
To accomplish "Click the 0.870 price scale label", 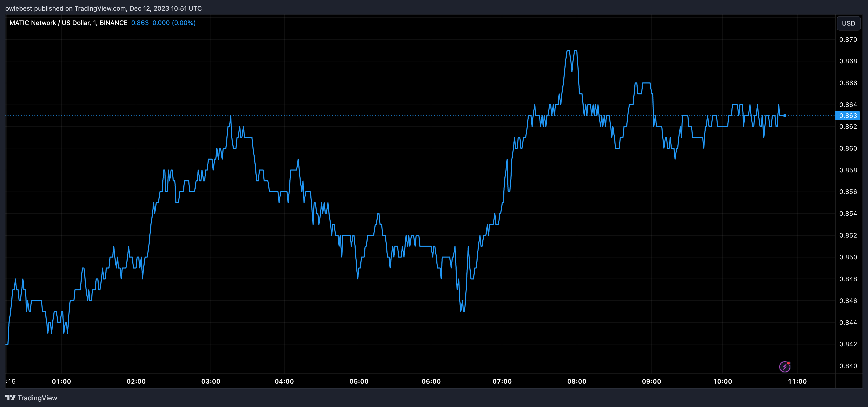I will [x=848, y=40].
